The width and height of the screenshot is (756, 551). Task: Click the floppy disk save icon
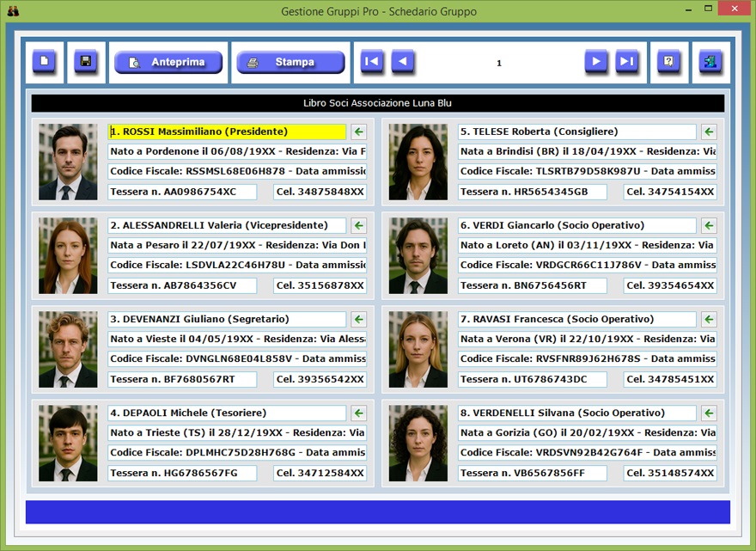86,62
